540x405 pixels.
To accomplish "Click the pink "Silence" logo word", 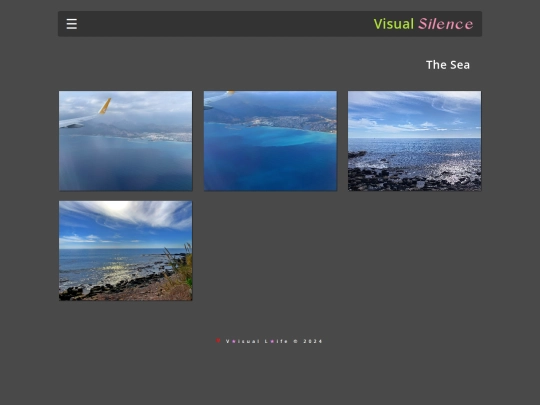I will point(446,24).
